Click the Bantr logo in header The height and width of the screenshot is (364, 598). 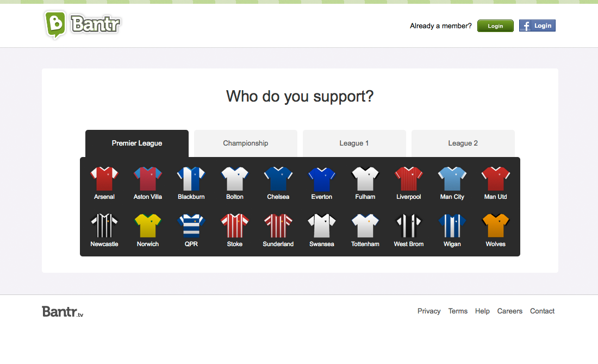[83, 25]
